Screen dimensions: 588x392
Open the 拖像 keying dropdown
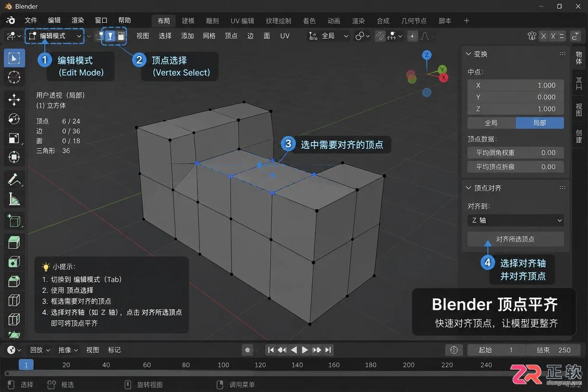click(x=68, y=350)
